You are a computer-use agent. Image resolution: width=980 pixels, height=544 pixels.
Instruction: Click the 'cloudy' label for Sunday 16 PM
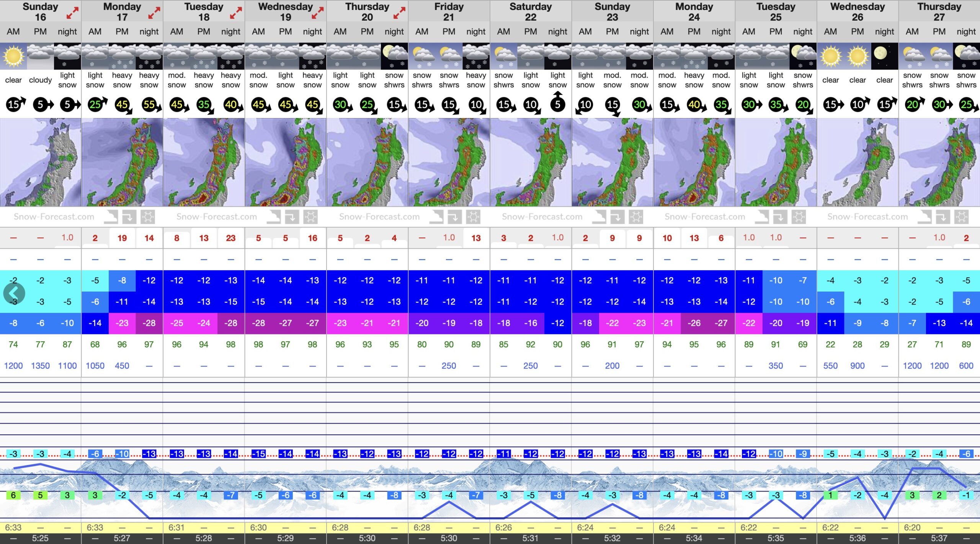point(40,80)
